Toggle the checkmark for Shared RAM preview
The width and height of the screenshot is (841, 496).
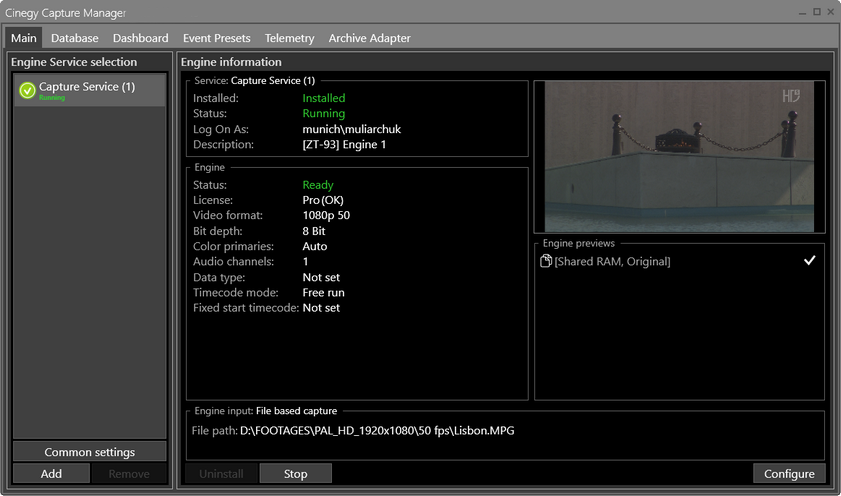tap(809, 261)
